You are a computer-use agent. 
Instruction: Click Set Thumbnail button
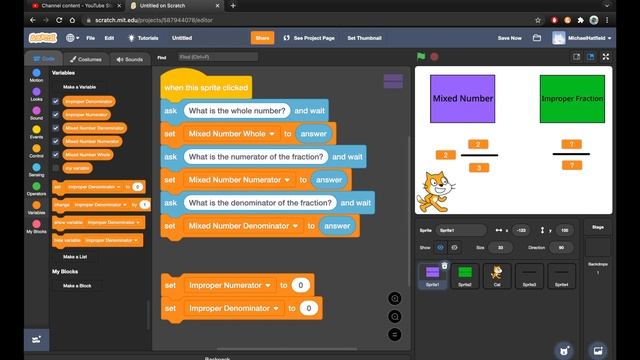coord(364,38)
